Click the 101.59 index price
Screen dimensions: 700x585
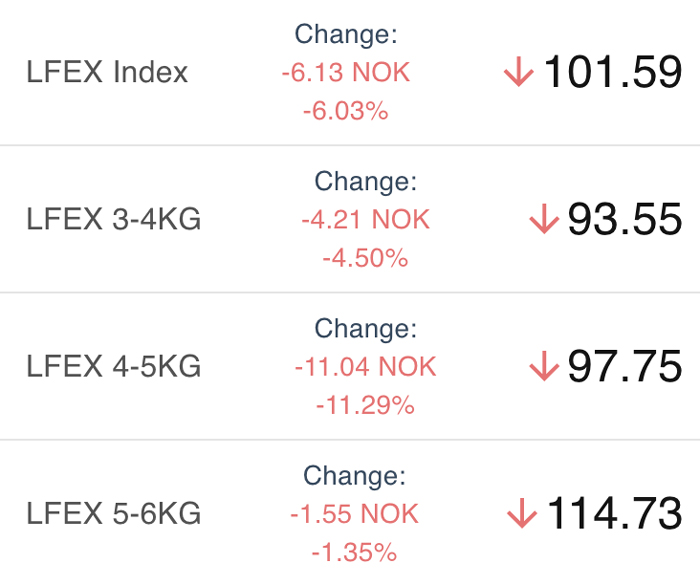click(x=613, y=72)
